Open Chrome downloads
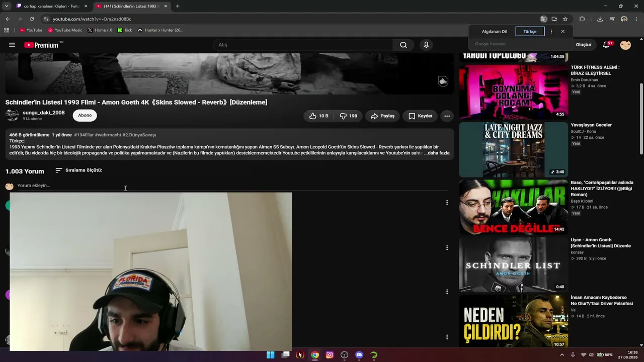Image resolution: width=644 pixels, height=362 pixels. (600, 19)
